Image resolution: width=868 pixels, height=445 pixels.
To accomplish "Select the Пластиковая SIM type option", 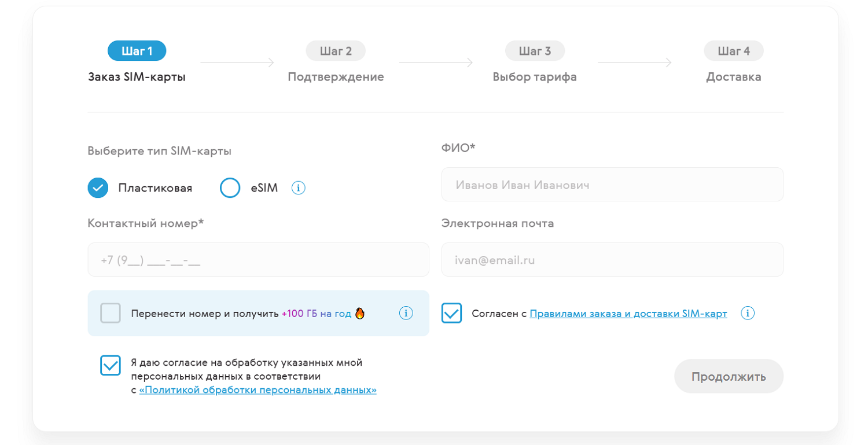I will (98, 188).
